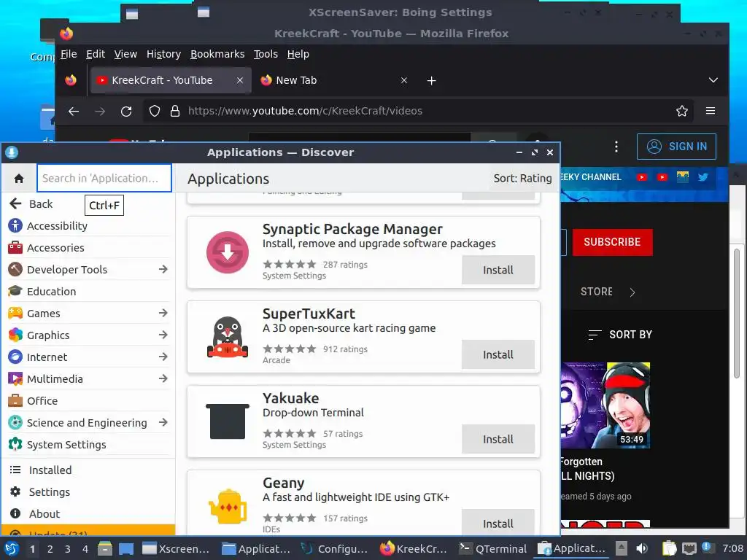Click the Education graduation cap icon
This screenshot has width=747, height=560.
[15, 292]
